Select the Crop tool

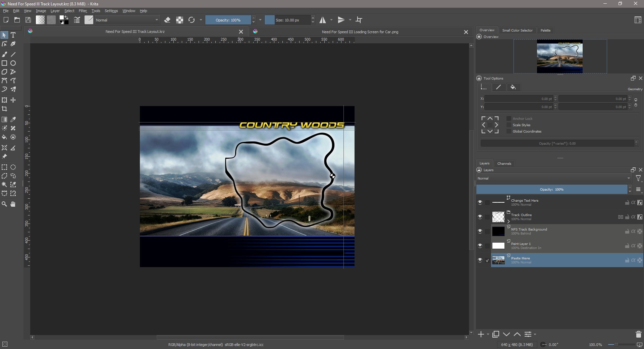(x=4, y=109)
